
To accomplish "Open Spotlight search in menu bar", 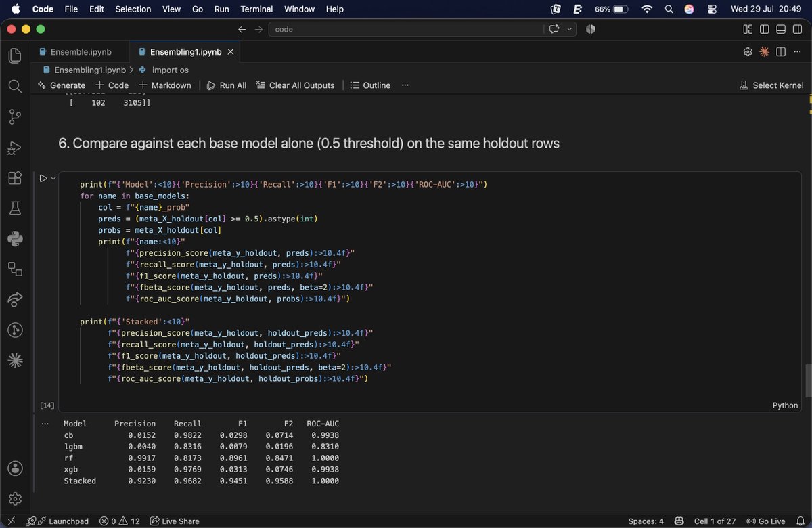I will pos(669,9).
